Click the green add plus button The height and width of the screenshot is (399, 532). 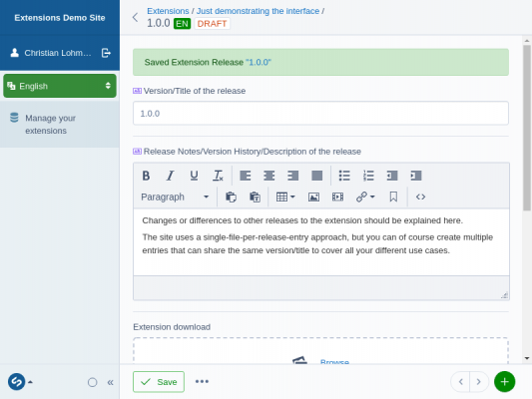pyautogui.click(x=504, y=382)
